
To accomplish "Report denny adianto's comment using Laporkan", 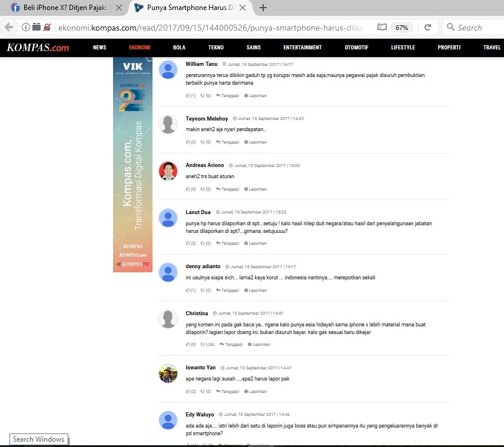I will [x=255, y=291].
